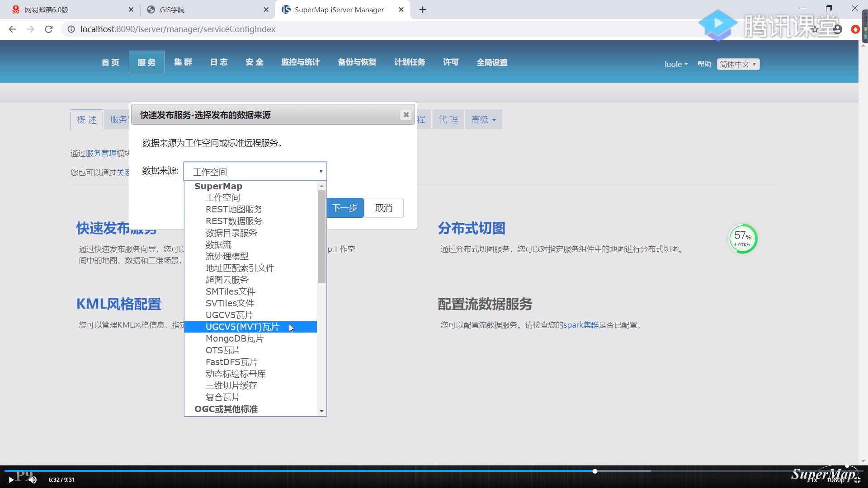
Task: Collapse the 数据来源 combo box
Action: coord(255,171)
